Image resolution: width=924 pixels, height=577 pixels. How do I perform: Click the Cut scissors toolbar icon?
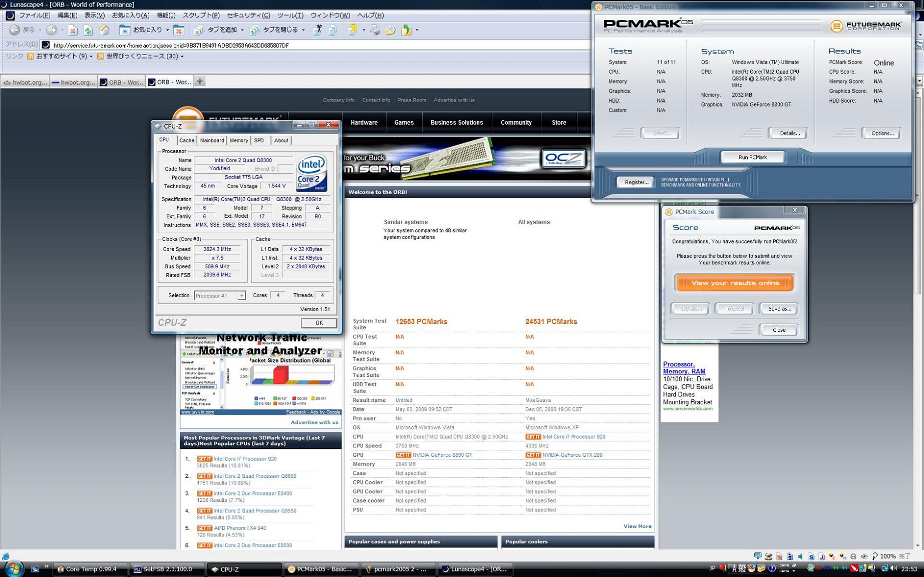tap(318, 30)
